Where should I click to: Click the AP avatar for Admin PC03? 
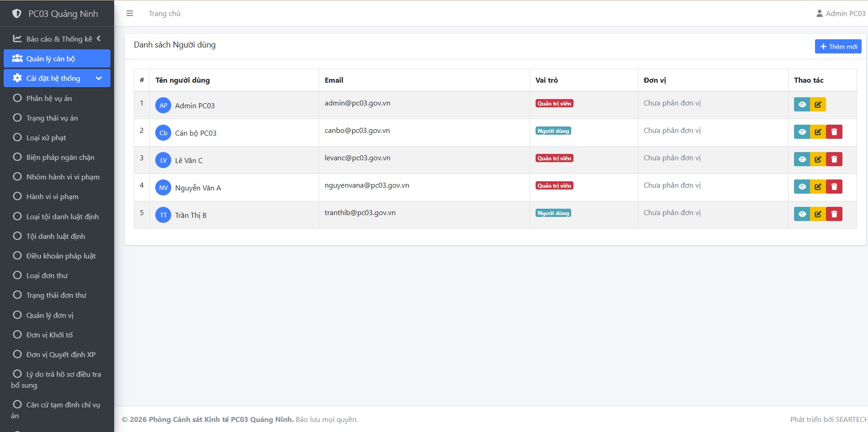point(163,105)
